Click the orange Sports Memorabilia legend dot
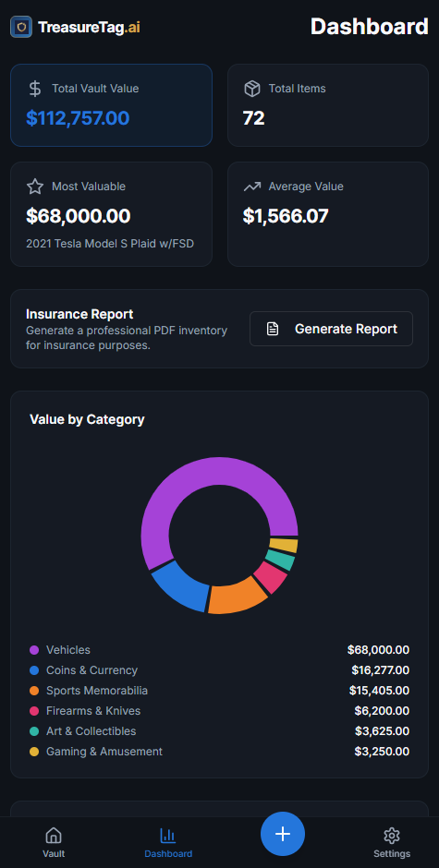The width and height of the screenshot is (439, 868). [x=34, y=691]
